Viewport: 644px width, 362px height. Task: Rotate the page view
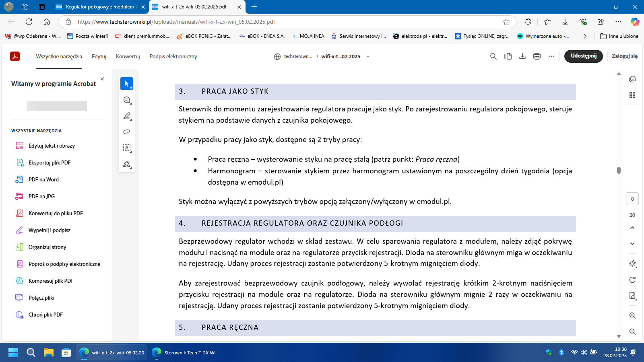[632, 280]
